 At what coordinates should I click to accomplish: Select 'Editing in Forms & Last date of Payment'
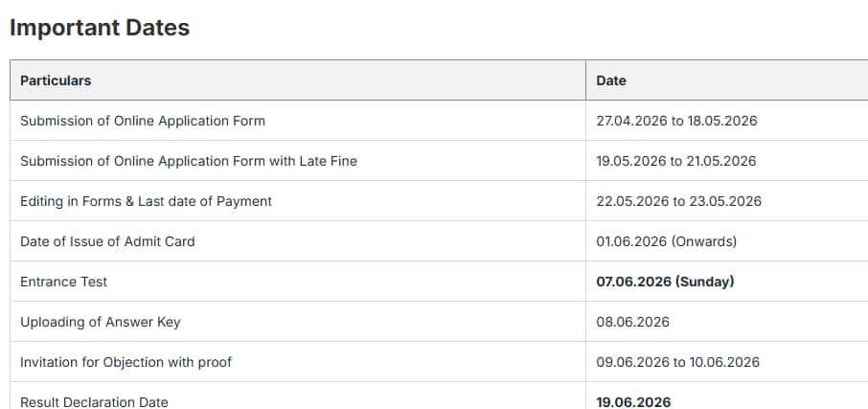pyautogui.click(x=146, y=201)
